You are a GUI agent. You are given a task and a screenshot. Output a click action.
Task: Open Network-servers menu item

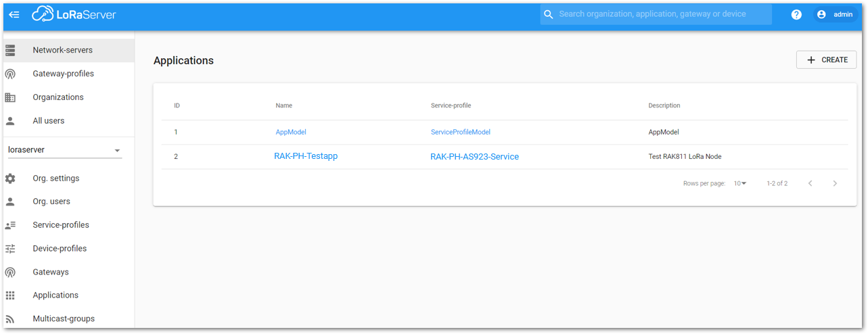69,50
